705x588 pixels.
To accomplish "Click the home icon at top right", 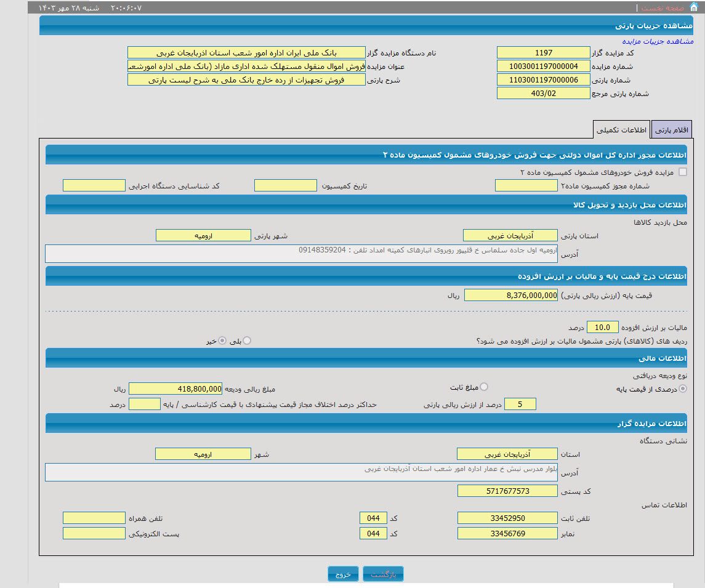I will point(693,7).
